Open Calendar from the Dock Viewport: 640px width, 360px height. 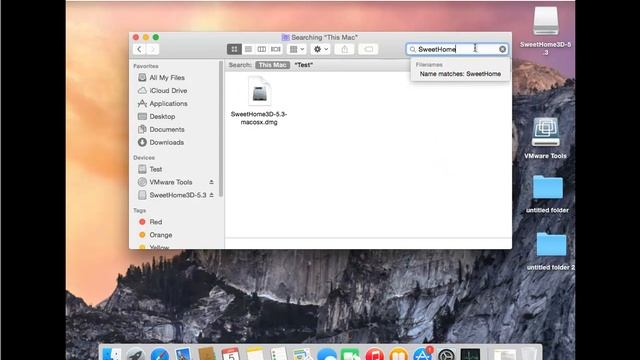pos(231,354)
